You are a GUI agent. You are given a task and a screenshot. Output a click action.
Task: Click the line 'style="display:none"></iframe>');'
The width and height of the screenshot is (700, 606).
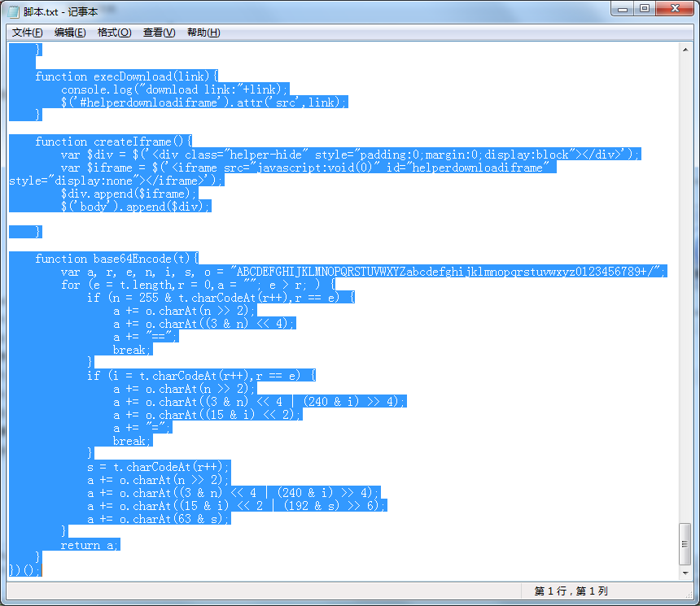(116, 181)
